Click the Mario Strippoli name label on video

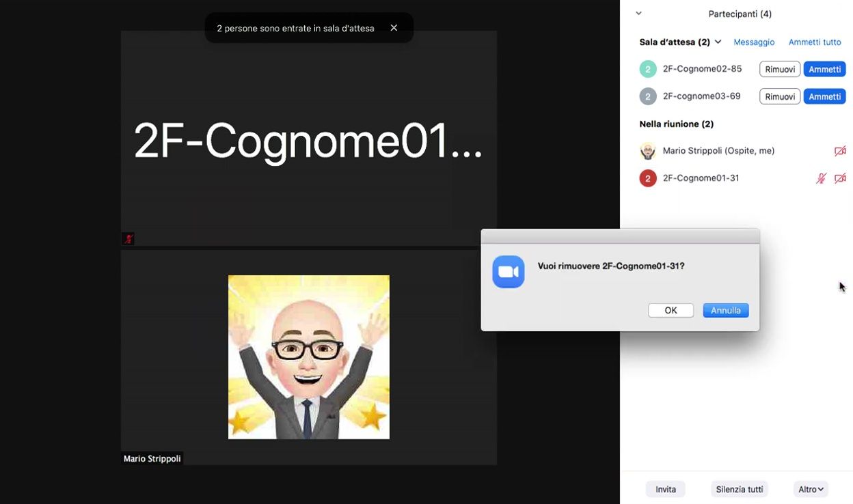click(x=152, y=459)
